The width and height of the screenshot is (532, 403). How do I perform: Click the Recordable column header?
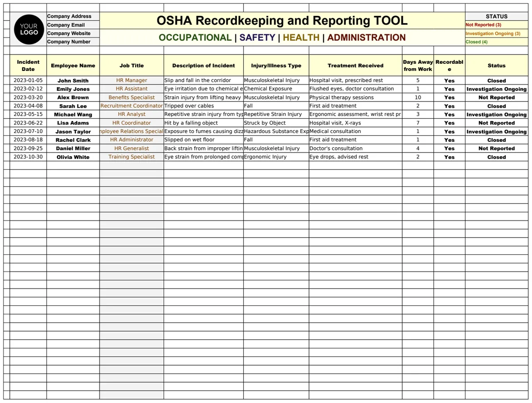(x=450, y=66)
